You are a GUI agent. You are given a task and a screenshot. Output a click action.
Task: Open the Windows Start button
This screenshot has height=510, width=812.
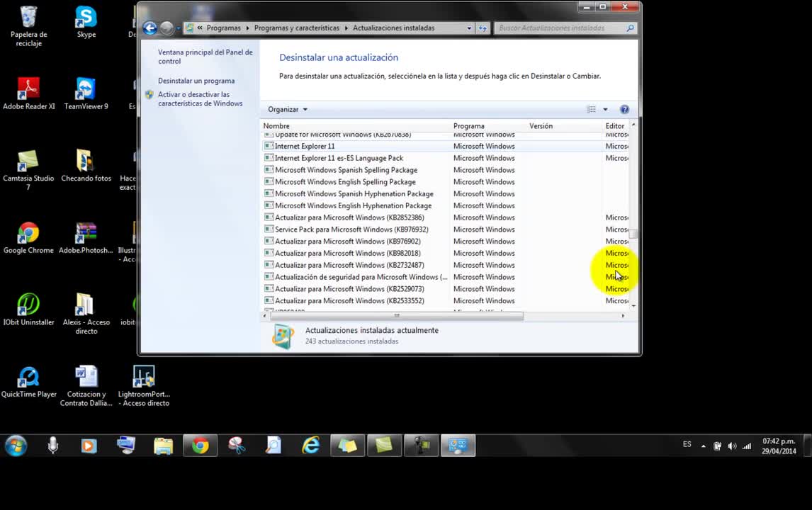coord(16,446)
